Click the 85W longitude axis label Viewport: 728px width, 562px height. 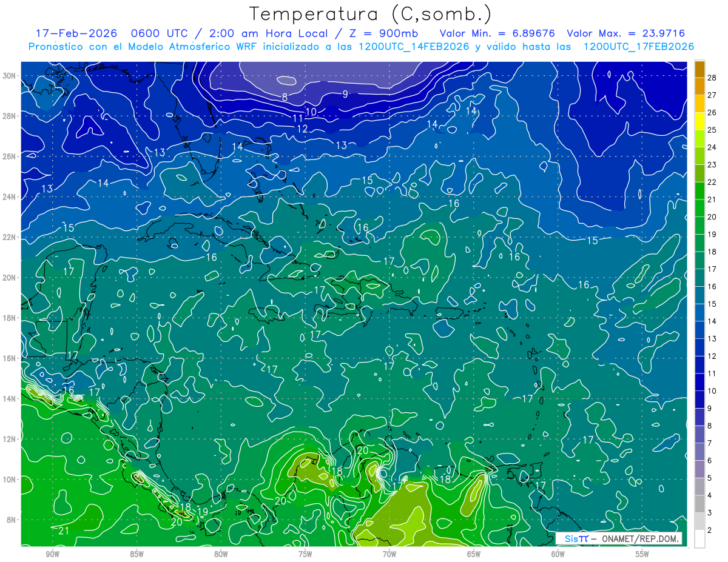(x=136, y=554)
